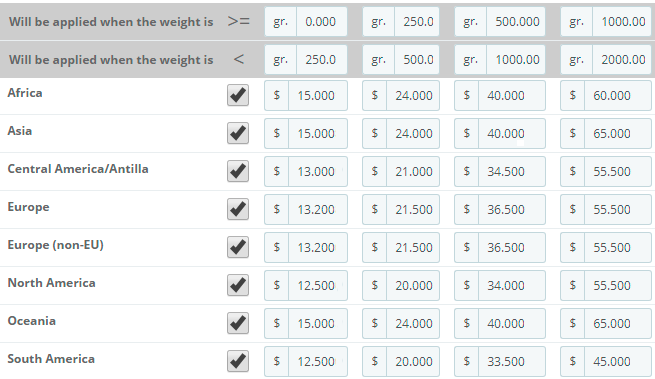The width and height of the screenshot is (655, 379).
Task: Select Central America price field 34.500
Action: pyautogui.click(x=512, y=172)
